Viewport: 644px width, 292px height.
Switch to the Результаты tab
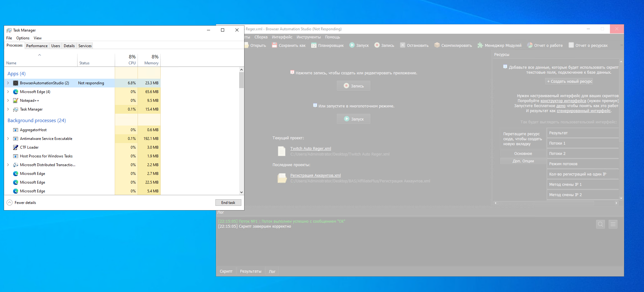tap(250, 271)
